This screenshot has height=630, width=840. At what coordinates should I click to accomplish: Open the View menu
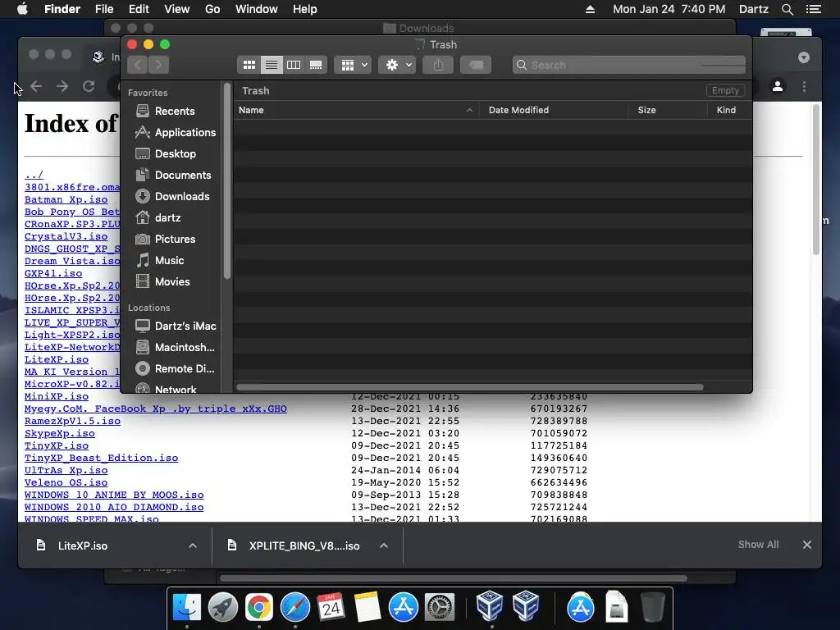click(177, 9)
